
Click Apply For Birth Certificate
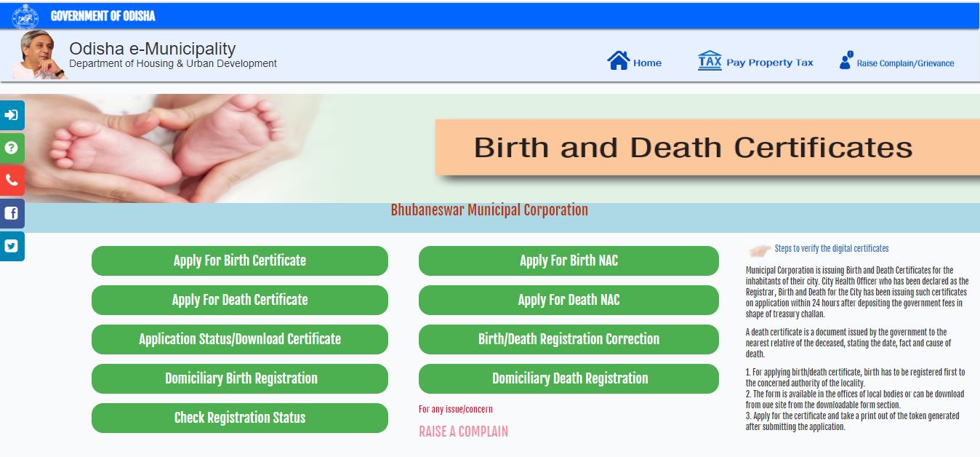[240, 261]
